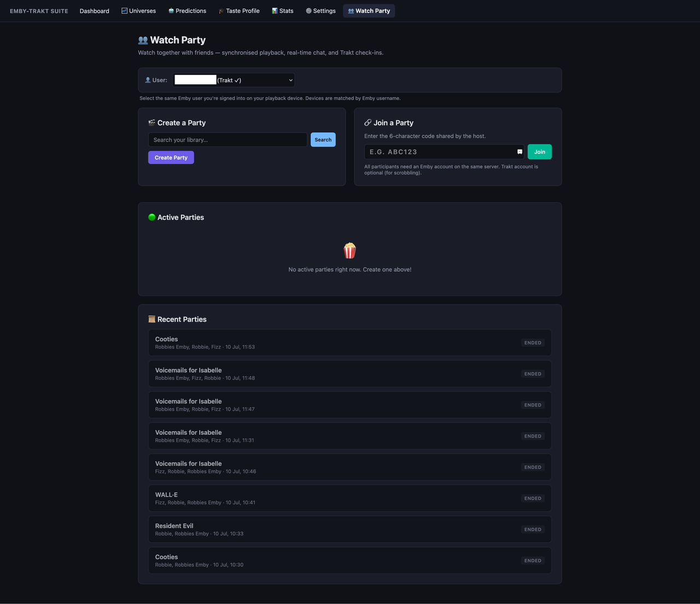This screenshot has height=604, width=700.
Task: Select the Watch Party tab
Action: click(x=369, y=11)
